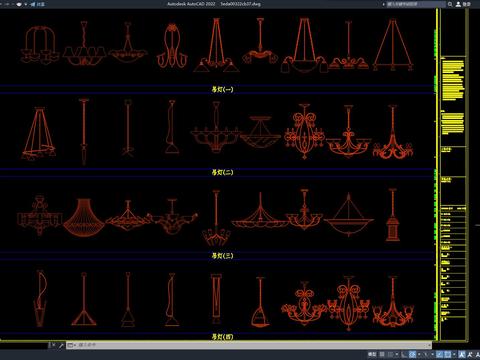Expand the object snap settings dropdown arrow
The height and width of the screenshot is (360, 480).
click(454, 354)
